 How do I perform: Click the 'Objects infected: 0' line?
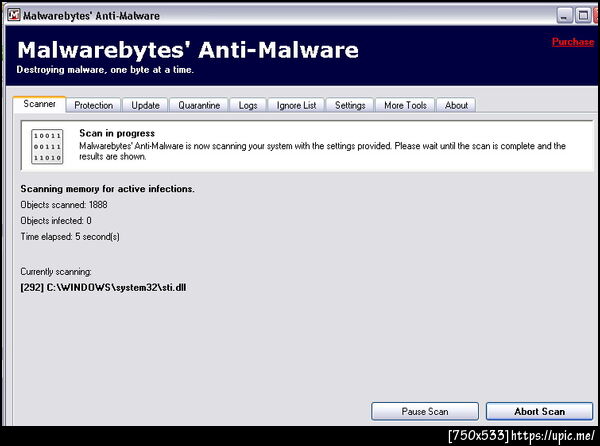point(56,221)
